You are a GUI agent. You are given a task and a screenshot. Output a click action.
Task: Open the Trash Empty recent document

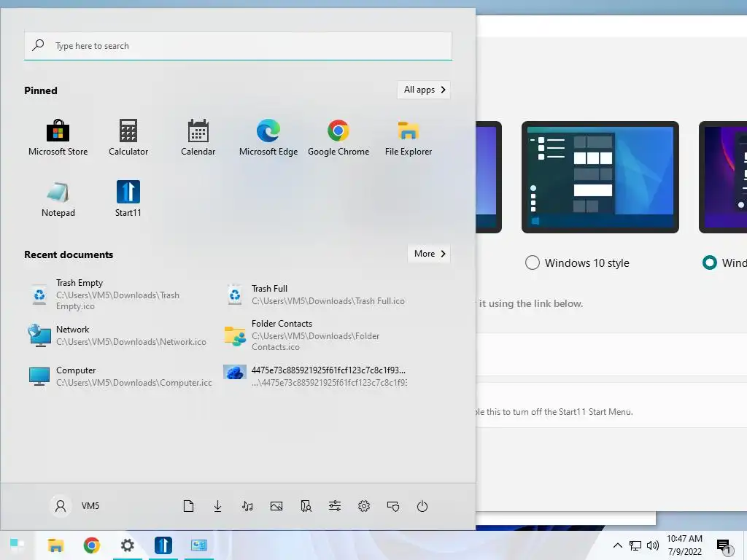pyautogui.click(x=120, y=295)
